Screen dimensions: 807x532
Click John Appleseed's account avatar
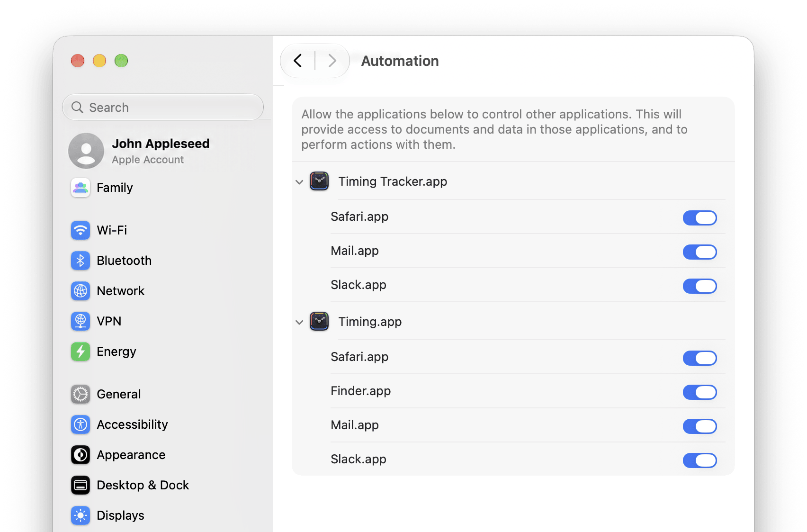point(86,151)
